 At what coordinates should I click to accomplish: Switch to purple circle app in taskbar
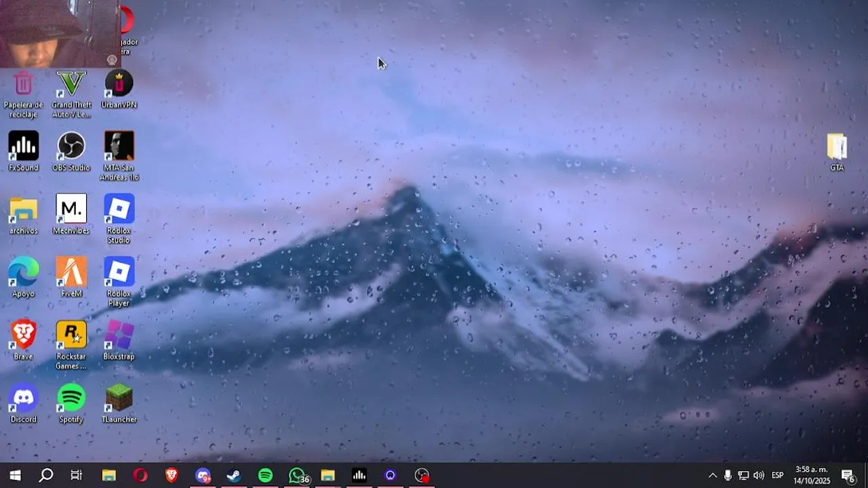click(x=391, y=475)
